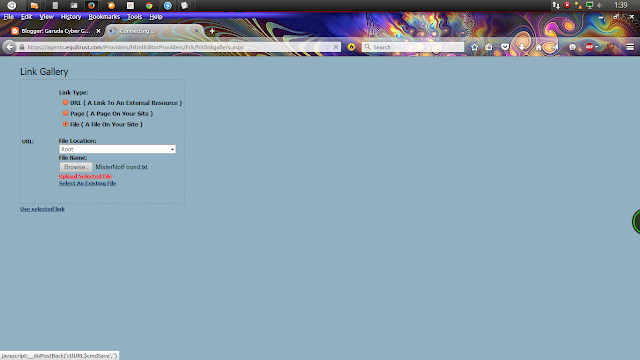
Task: Close the Blogger Garuda Cyber tab
Action: coord(98,31)
